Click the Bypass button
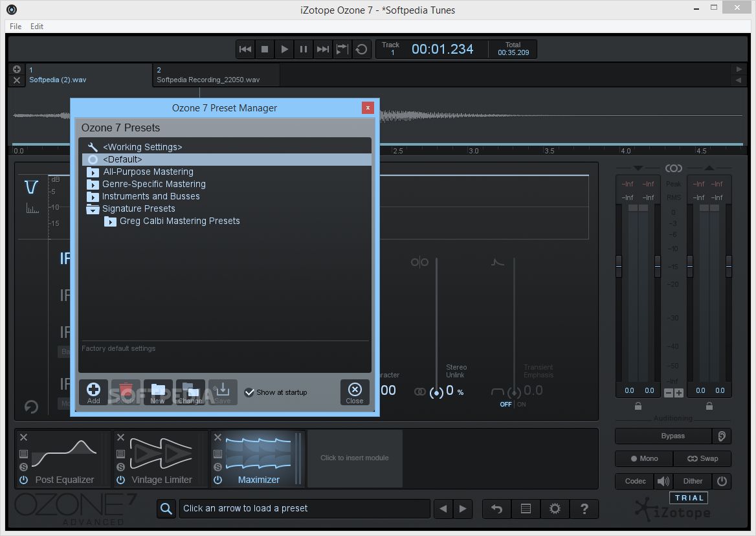756x536 pixels. click(x=664, y=436)
